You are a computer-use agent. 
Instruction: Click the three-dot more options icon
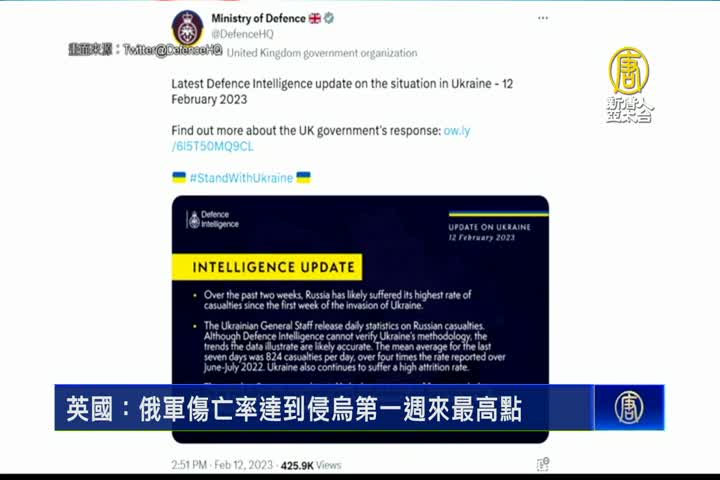click(543, 18)
